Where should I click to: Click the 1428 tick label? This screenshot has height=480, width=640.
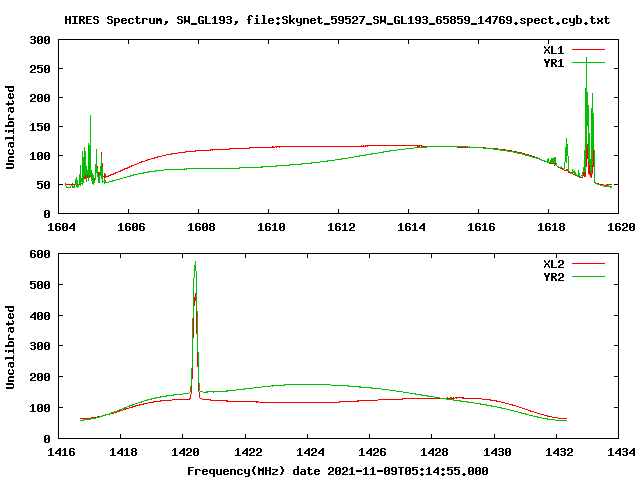(434, 452)
